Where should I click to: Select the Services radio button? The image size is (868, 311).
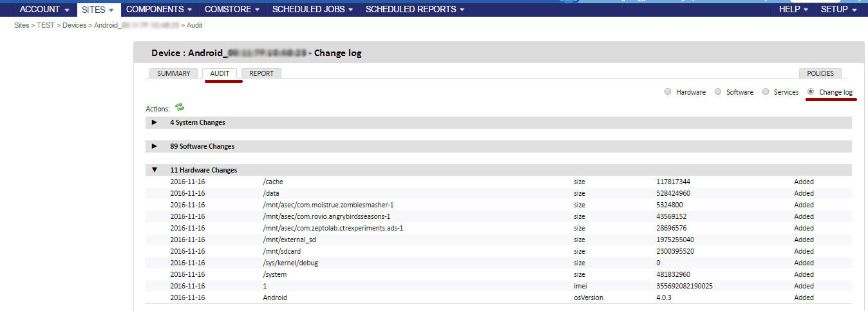(766, 92)
